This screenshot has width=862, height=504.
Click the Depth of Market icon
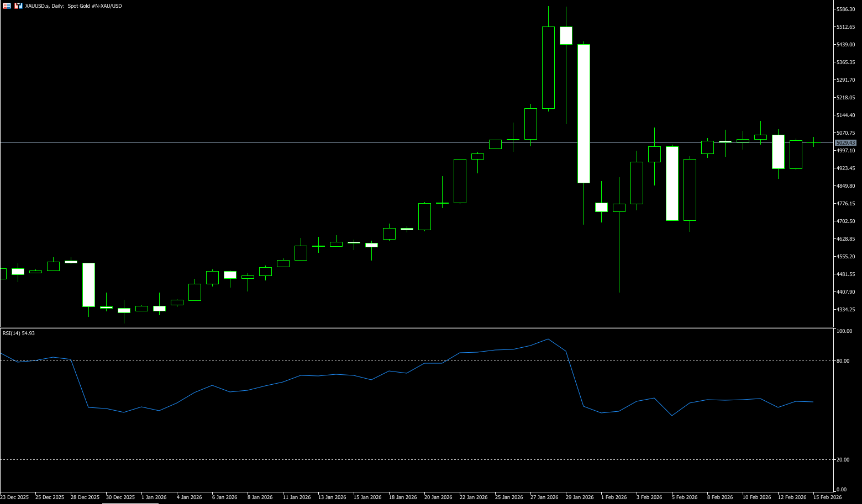[19, 6]
